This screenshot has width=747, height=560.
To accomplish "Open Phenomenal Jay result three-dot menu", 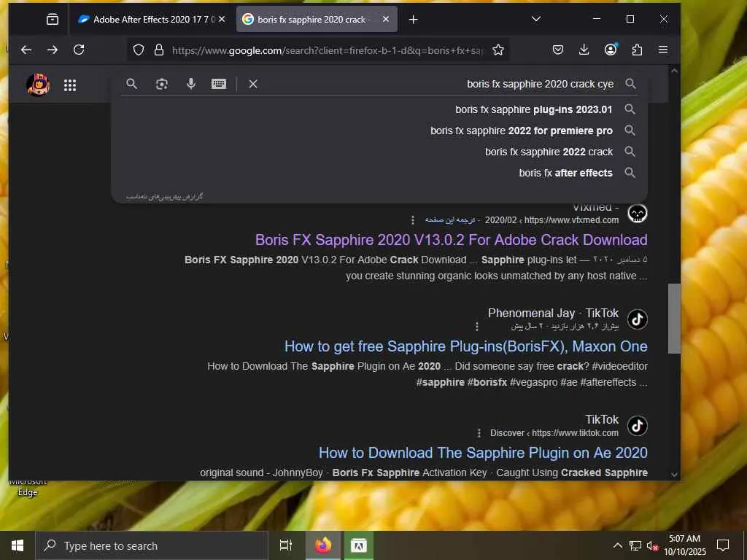I will click(477, 326).
